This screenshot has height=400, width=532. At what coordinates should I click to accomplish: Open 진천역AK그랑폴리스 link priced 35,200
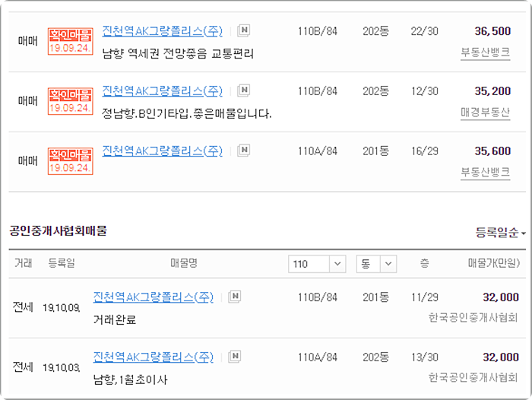(162, 91)
